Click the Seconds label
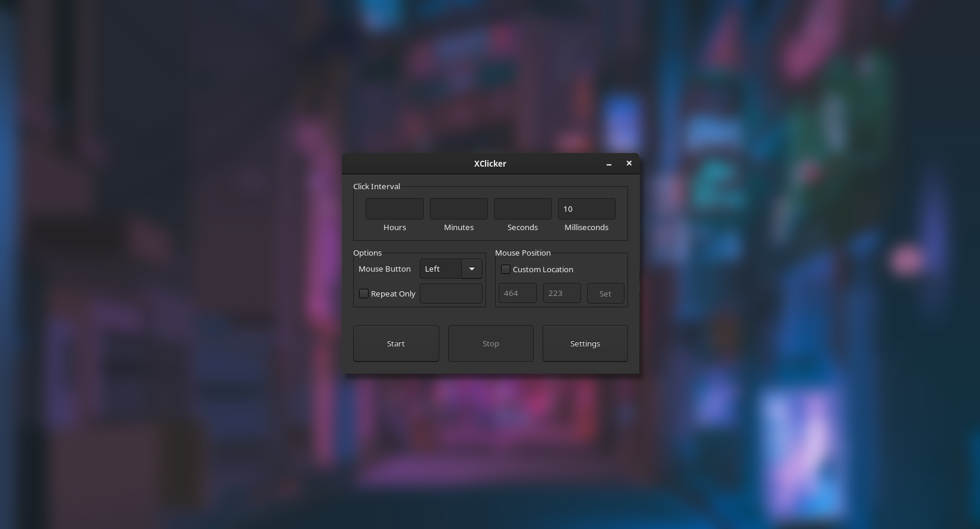Screen dimensions: 980x529 523,227
